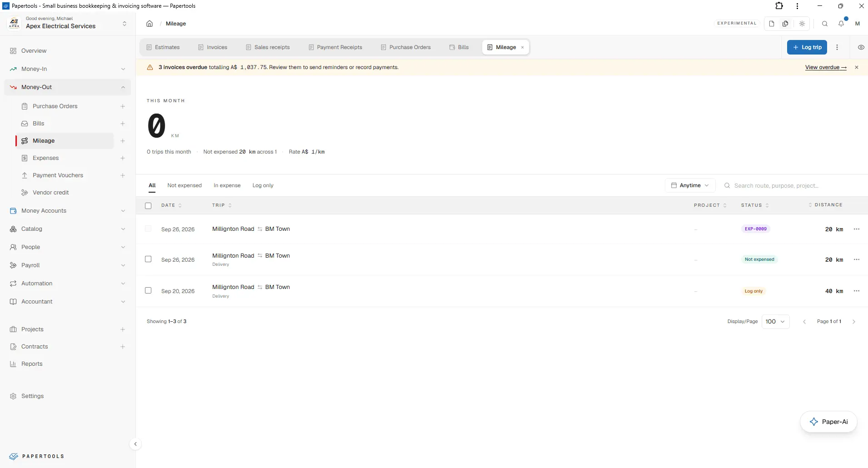Expand the Money-In section
The width and height of the screenshot is (868, 468).
point(68,69)
